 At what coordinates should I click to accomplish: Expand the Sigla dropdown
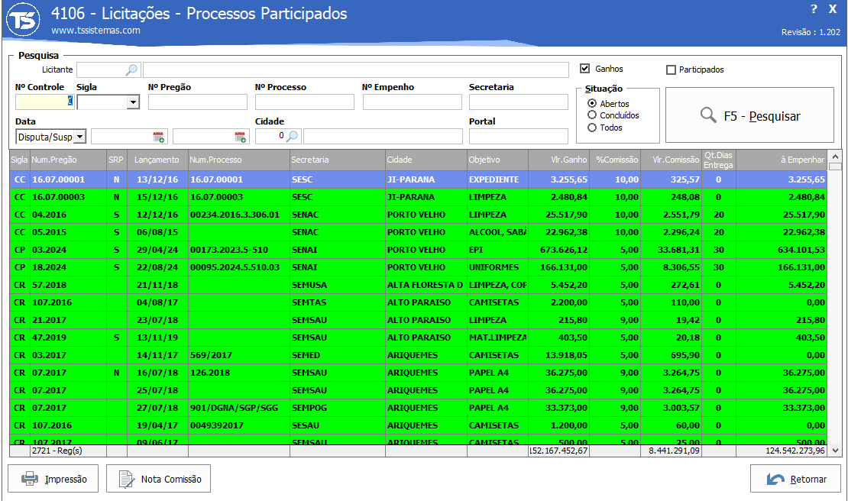(x=133, y=102)
